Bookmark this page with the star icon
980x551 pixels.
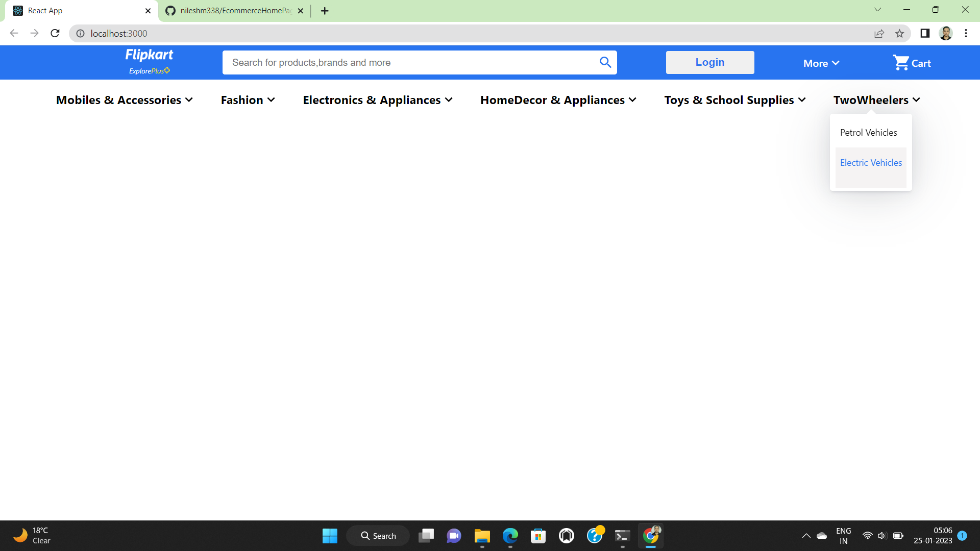coord(900,33)
